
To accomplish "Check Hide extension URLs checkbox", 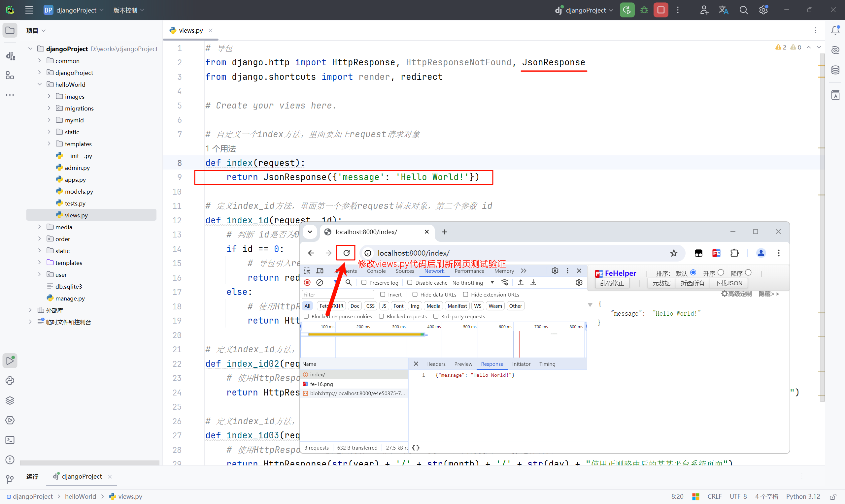I will tap(465, 295).
